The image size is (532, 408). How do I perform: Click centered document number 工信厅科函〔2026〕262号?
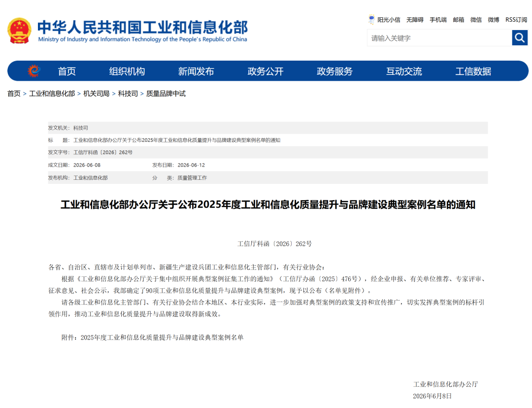pos(274,244)
